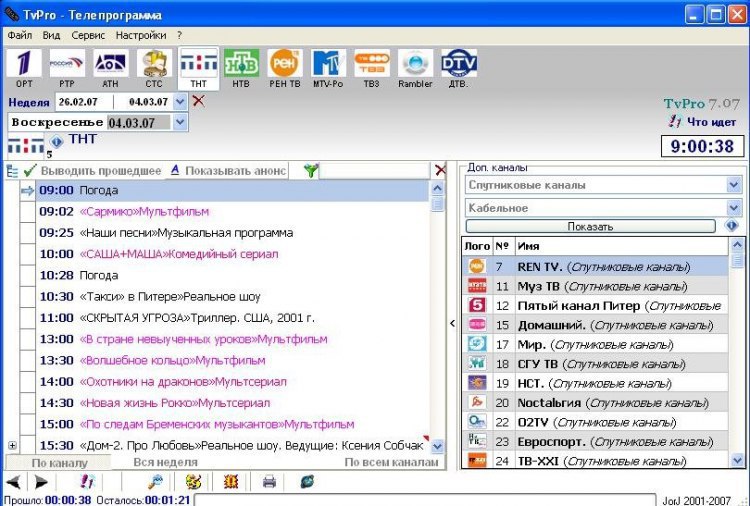Tick the checkbox for 09:02 Сармико
The height and width of the screenshot is (506, 750).
28,211
